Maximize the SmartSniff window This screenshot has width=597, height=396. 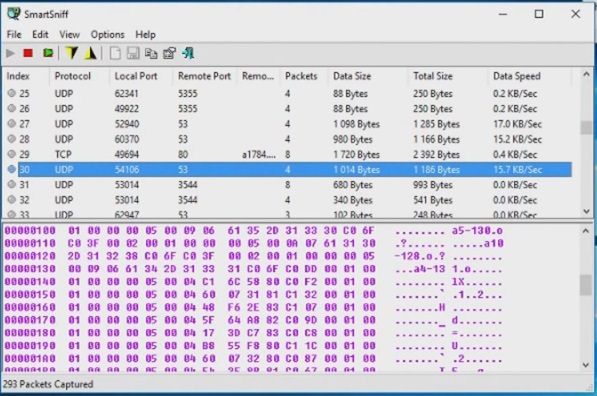pos(539,14)
